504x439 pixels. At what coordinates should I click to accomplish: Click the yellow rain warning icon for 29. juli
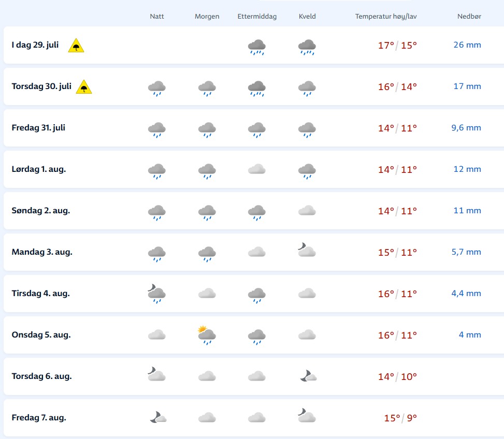coord(76,46)
